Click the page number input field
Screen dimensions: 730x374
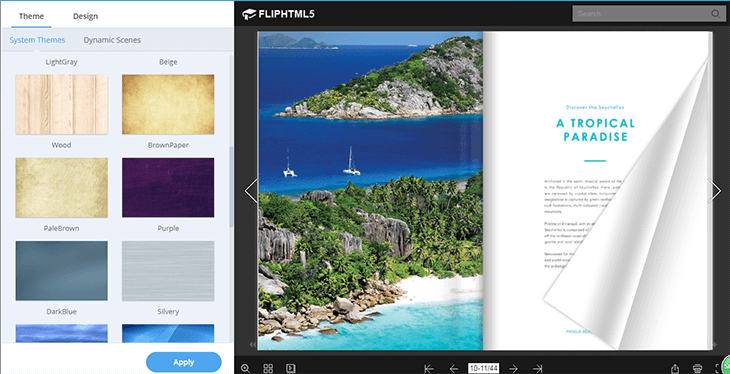point(483,368)
